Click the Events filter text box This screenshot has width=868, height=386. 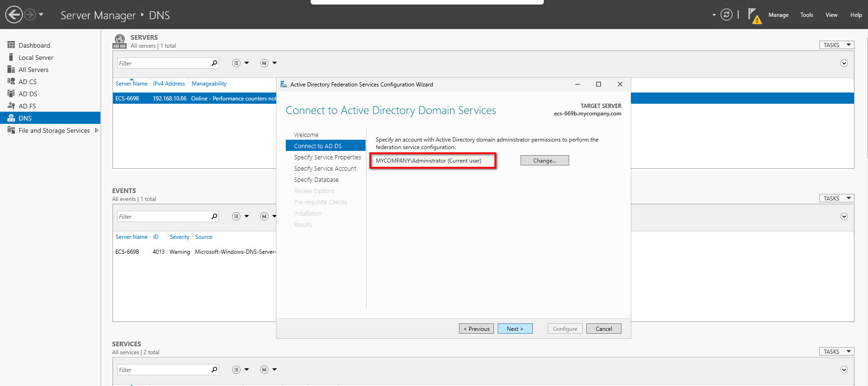point(163,217)
